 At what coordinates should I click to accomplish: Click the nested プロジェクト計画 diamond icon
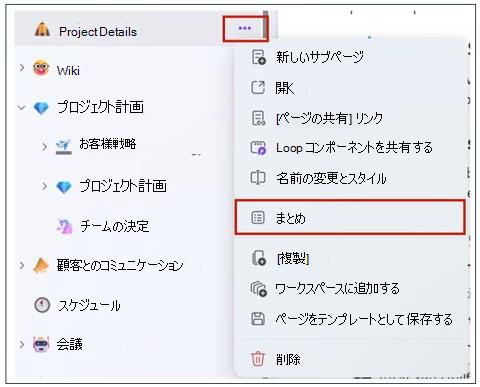point(64,187)
